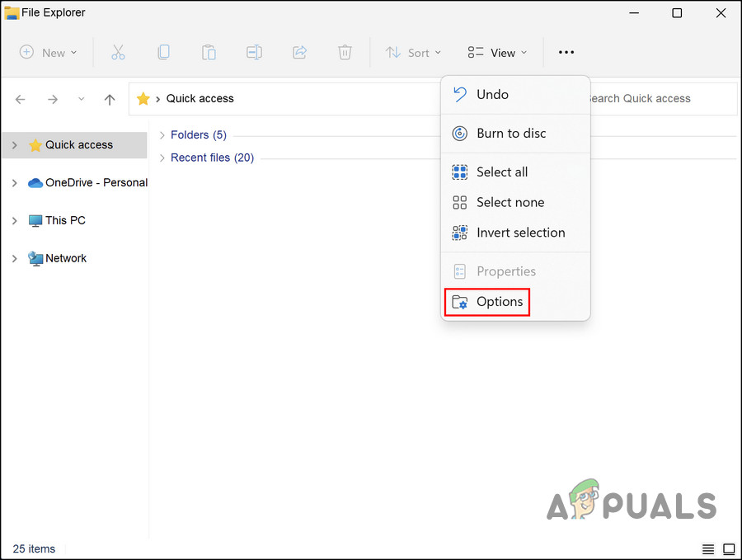Image resolution: width=742 pixels, height=560 pixels.
Task: Expand This PC tree chevron
Action: (15, 220)
